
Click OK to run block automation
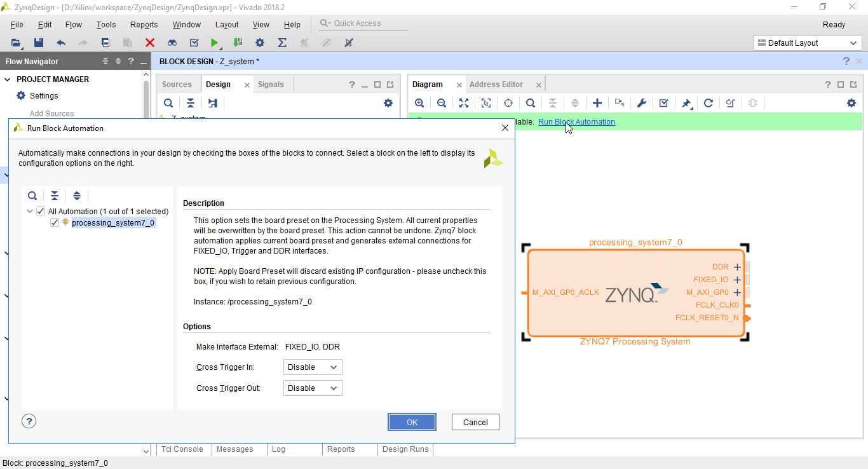coord(412,422)
